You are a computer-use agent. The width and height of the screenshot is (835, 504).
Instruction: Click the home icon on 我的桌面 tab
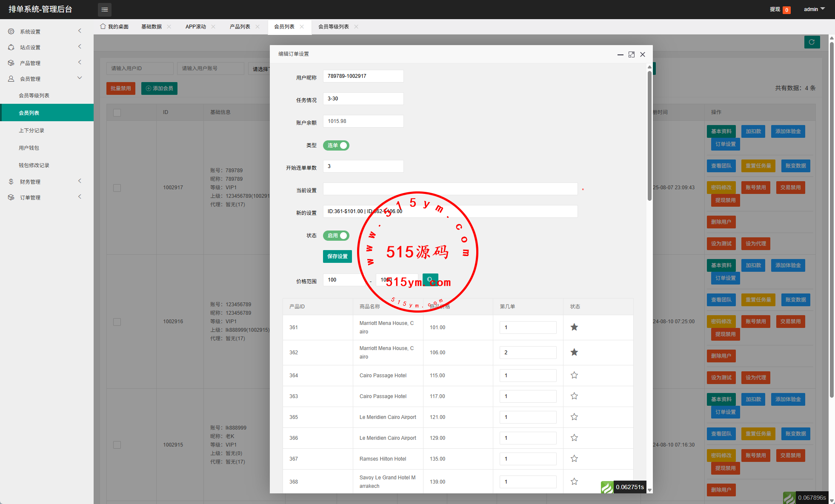(x=103, y=26)
